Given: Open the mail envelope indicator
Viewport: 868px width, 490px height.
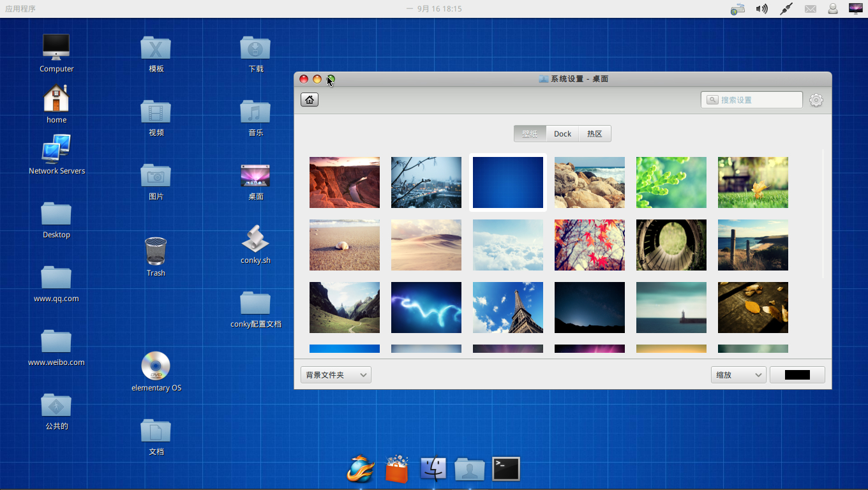Looking at the screenshot, I should point(811,9).
